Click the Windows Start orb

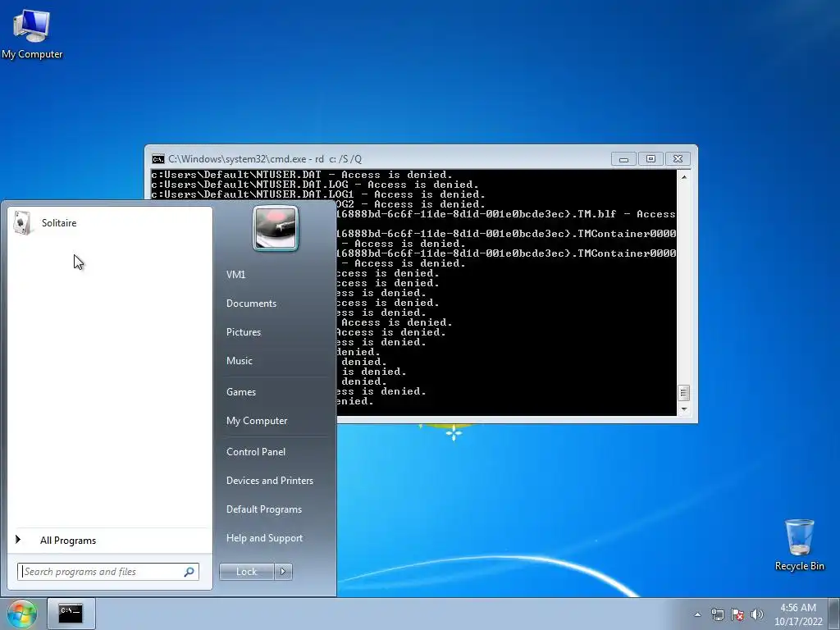[21, 614]
